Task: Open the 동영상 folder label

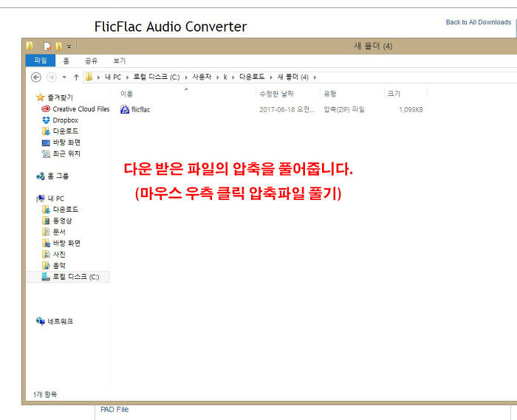Action: pos(62,221)
